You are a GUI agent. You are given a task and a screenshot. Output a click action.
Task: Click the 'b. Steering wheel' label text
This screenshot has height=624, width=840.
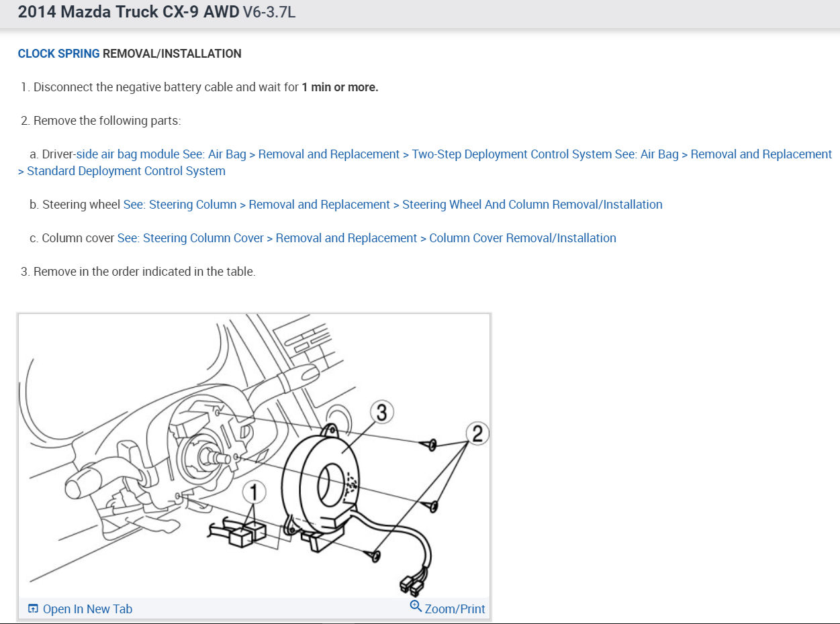75,205
